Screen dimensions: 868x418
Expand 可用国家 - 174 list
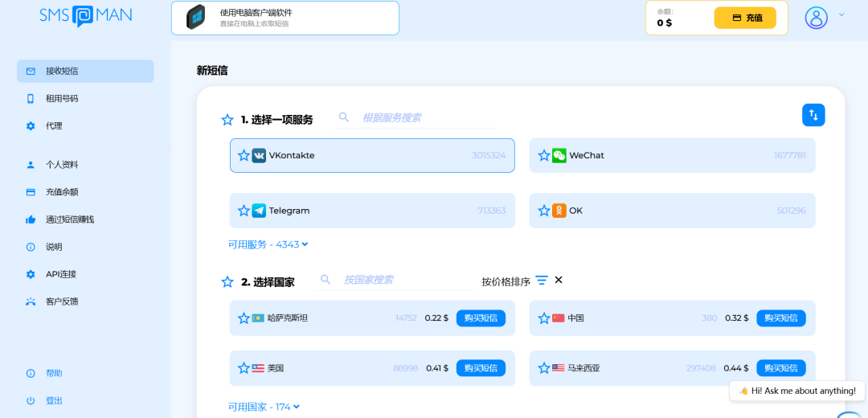pyautogui.click(x=264, y=407)
